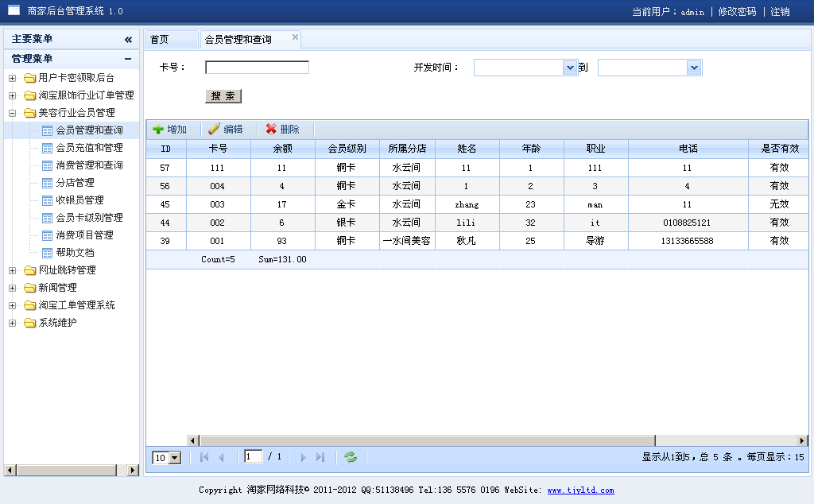Open the page size dropdown
The image size is (814, 504).
175,458
